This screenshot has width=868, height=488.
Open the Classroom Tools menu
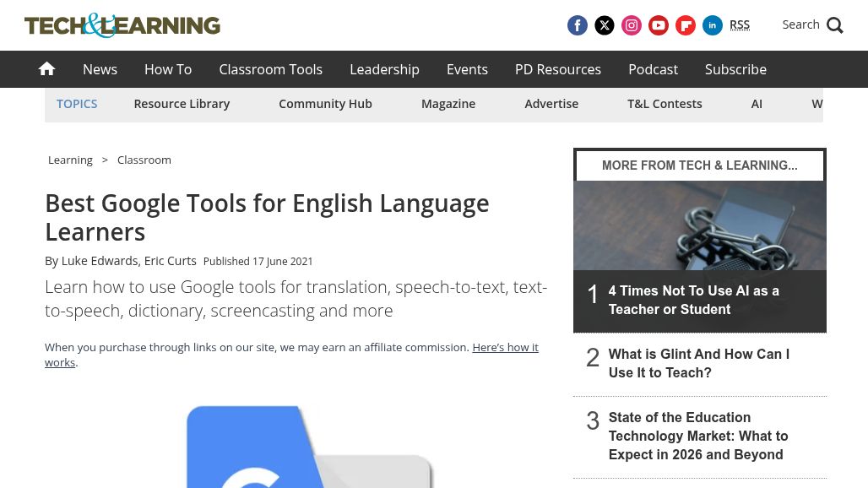pos(271,69)
